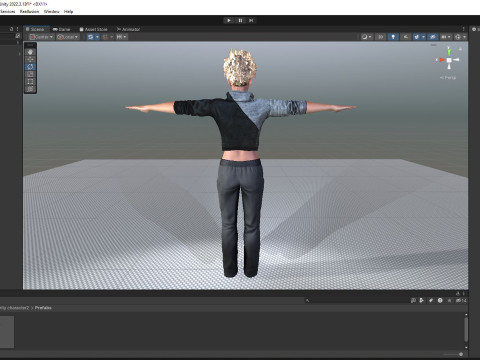Toggle grid snapping icon
The image size is (480, 360).
(x=105, y=37)
